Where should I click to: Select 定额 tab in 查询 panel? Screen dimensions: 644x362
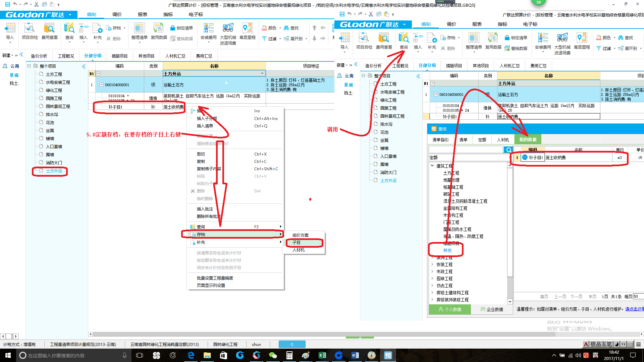click(x=482, y=139)
